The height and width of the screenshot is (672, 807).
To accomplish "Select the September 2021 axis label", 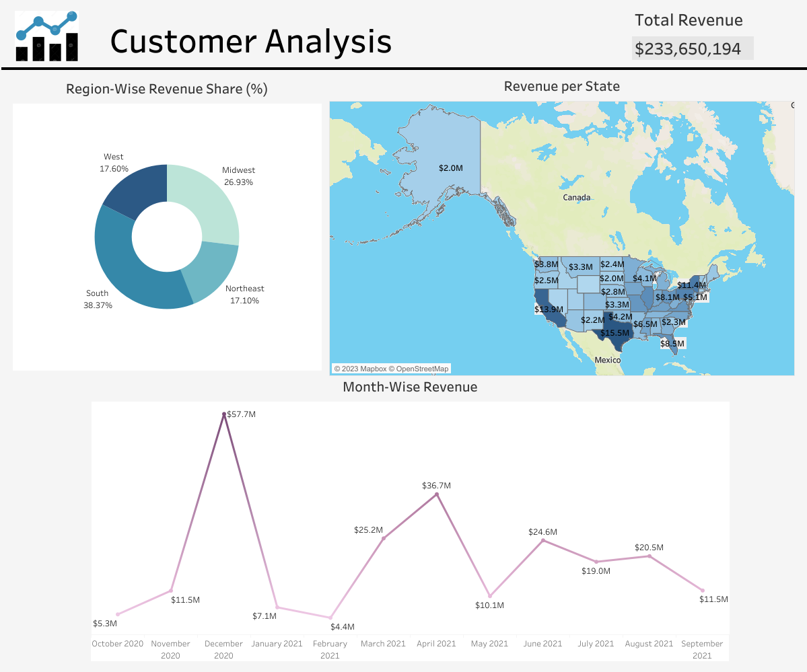I will [x=702, y=649].
